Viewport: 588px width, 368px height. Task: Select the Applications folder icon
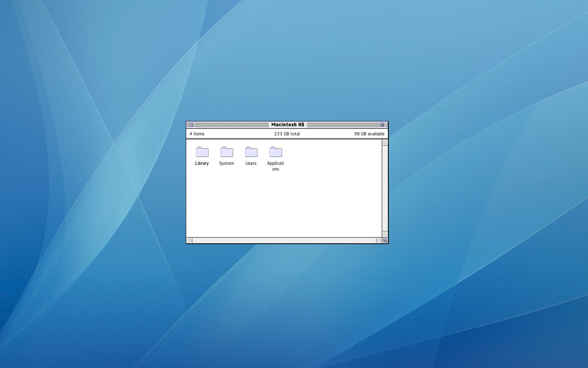click(276, 152)
